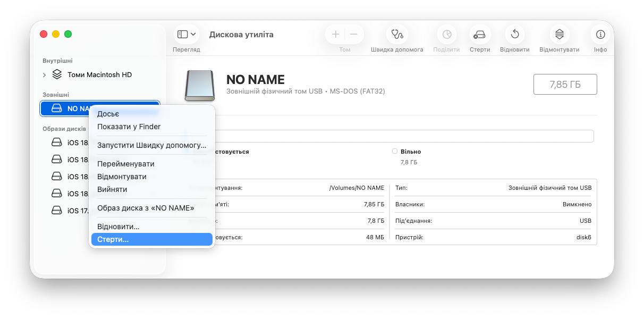
Task: Click the 48 МБ used value
Action: [375, 237]
